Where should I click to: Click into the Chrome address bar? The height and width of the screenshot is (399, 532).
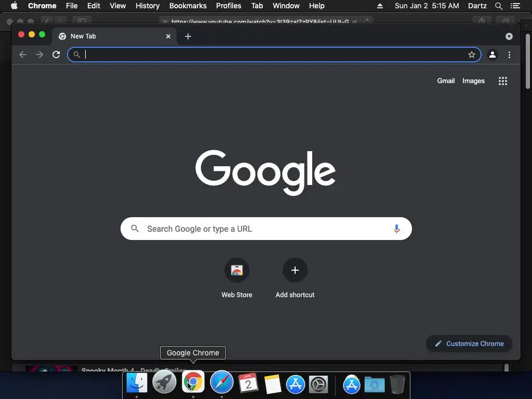point(274,55)
